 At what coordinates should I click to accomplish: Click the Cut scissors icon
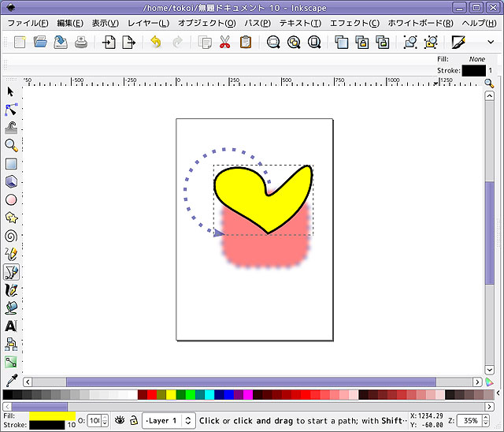(225, 43)
